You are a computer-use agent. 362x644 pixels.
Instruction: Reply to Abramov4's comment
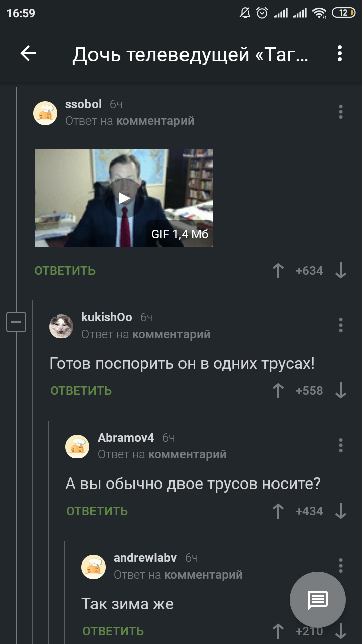click(97, 511)
